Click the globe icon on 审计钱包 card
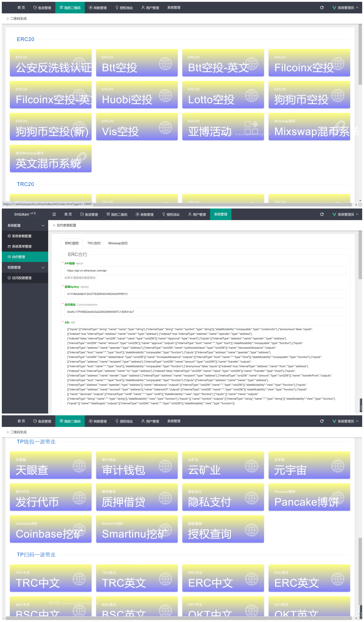 tap(165, 466)
